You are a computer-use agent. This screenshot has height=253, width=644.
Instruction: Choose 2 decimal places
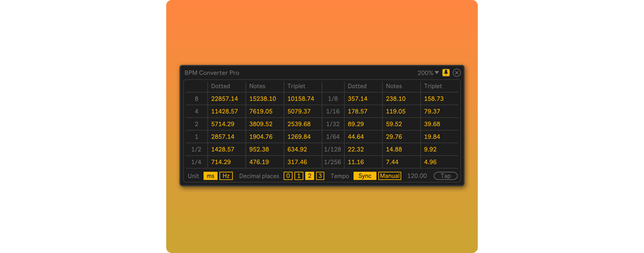309,176
